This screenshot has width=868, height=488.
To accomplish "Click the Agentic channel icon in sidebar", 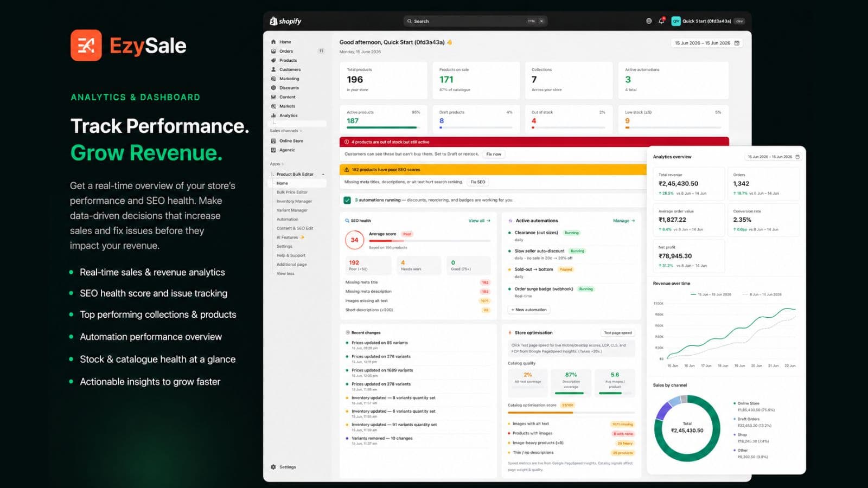I will pos(273,150).
